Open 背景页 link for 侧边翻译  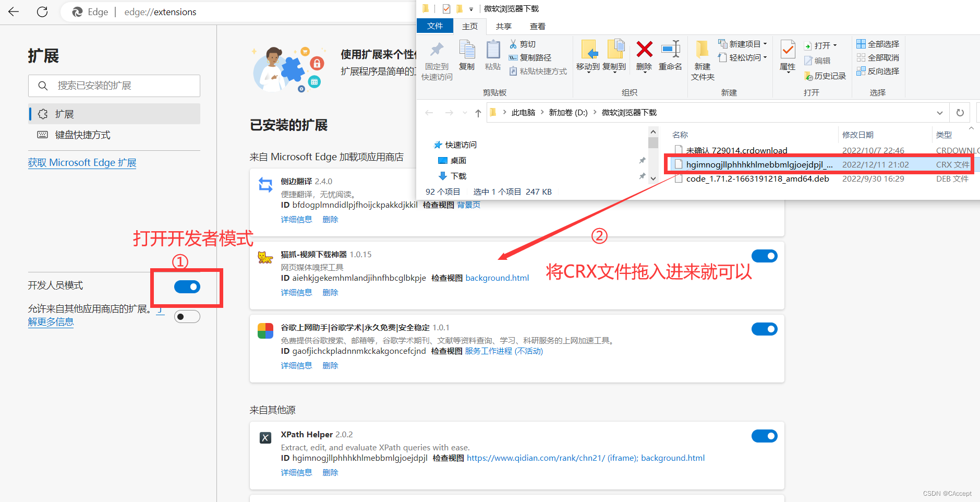(x=469, y=205)
